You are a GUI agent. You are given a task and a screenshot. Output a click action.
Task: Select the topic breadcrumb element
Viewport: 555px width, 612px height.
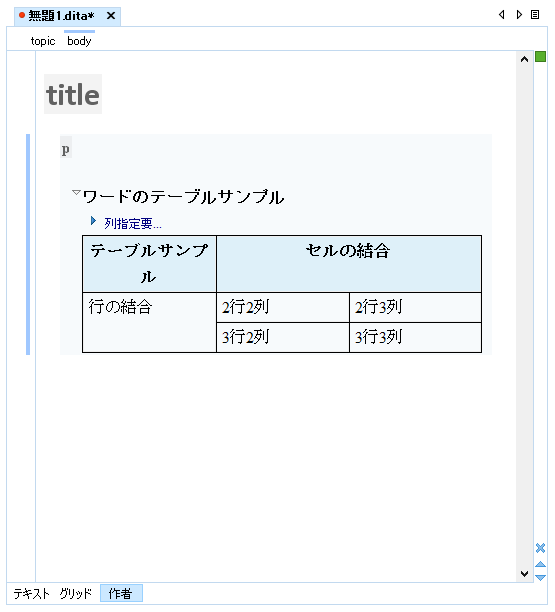point(43,41)
